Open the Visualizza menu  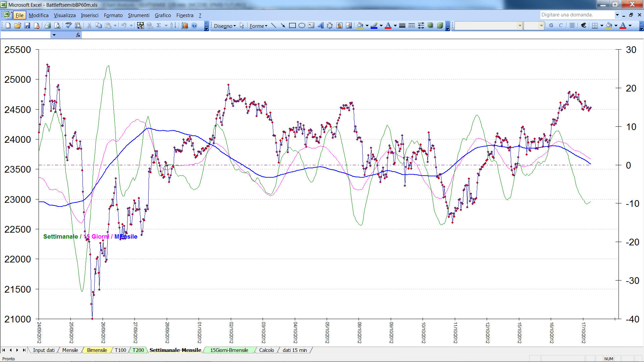click(65, 15)
